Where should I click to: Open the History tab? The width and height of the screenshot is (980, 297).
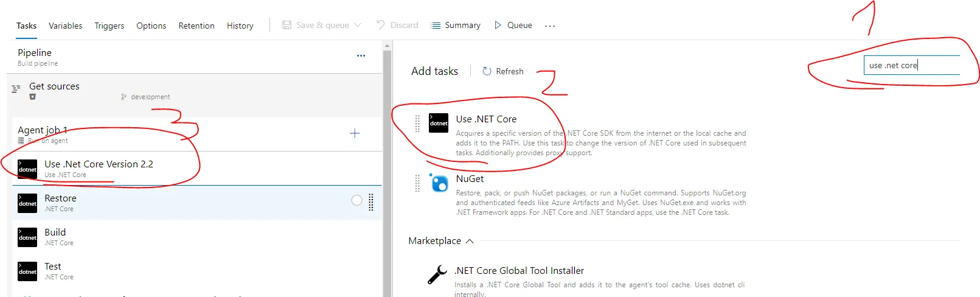(x=240, y=26)
